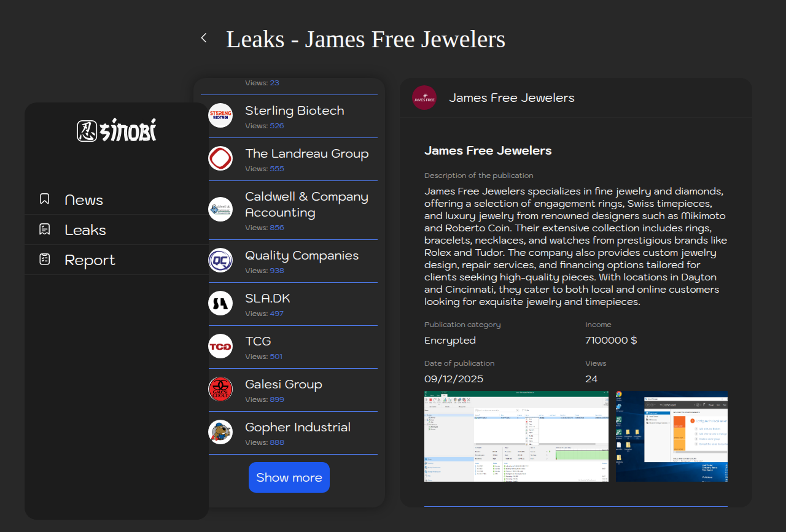Click the Quality Companies logo icon
Viewport: 786px width, 532px height.
click(x=220, y=260)
